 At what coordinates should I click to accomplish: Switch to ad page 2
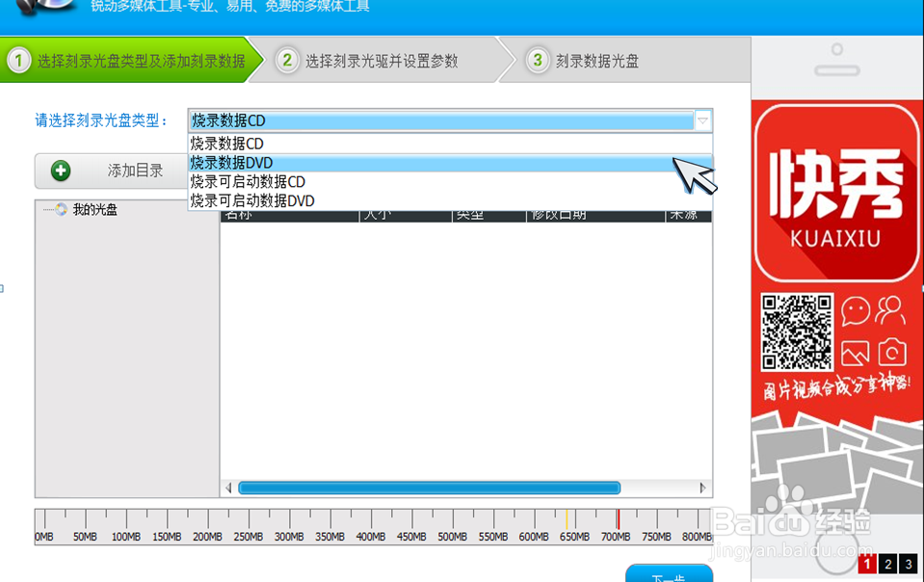point(888,564)
